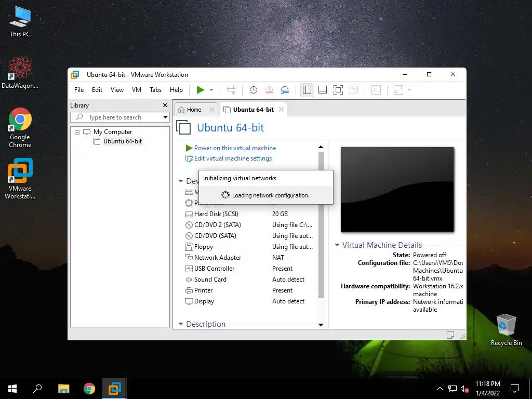Collapse the My Computer tree node
532x399 pixels.
tap(77, 132)
